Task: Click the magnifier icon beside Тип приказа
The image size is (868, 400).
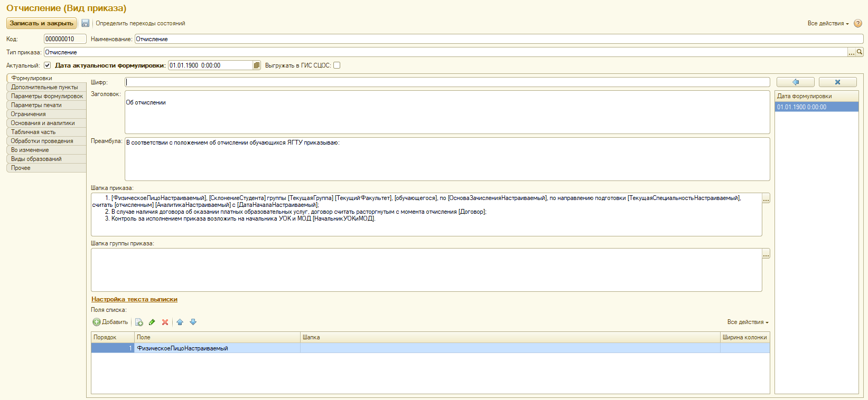Action: [x=860, y=52]
